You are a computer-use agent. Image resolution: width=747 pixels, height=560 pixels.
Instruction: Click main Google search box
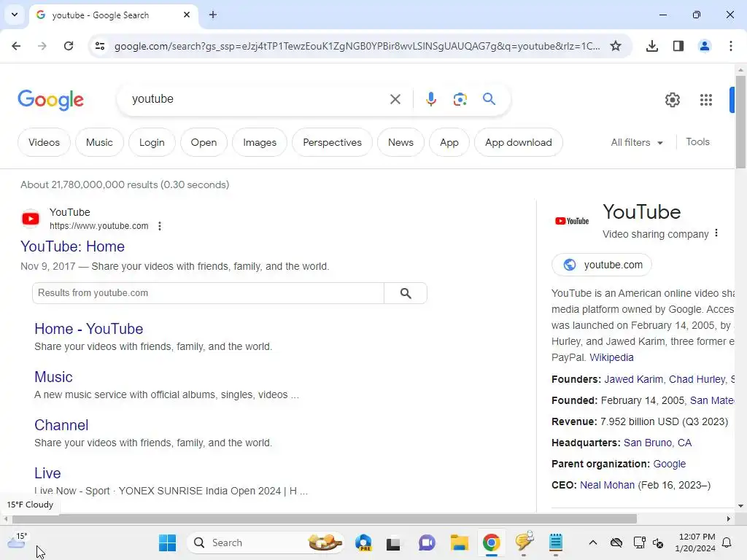258,99
